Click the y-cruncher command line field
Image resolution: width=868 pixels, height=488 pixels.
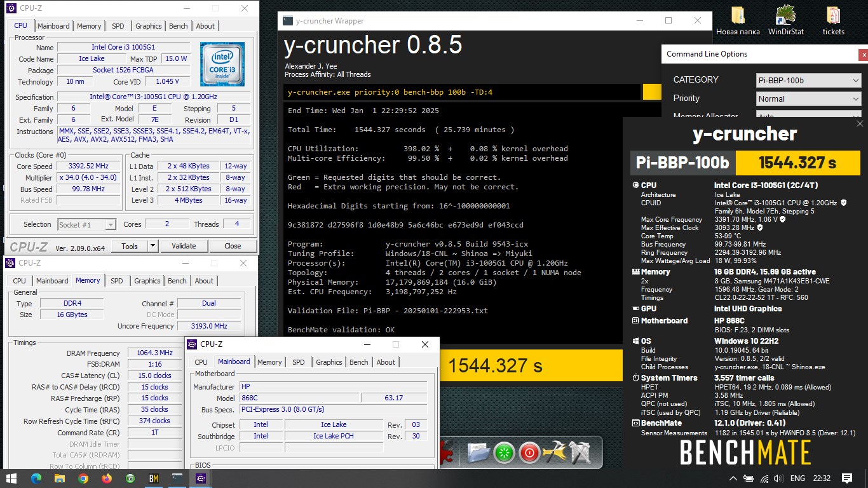(462, 92)
